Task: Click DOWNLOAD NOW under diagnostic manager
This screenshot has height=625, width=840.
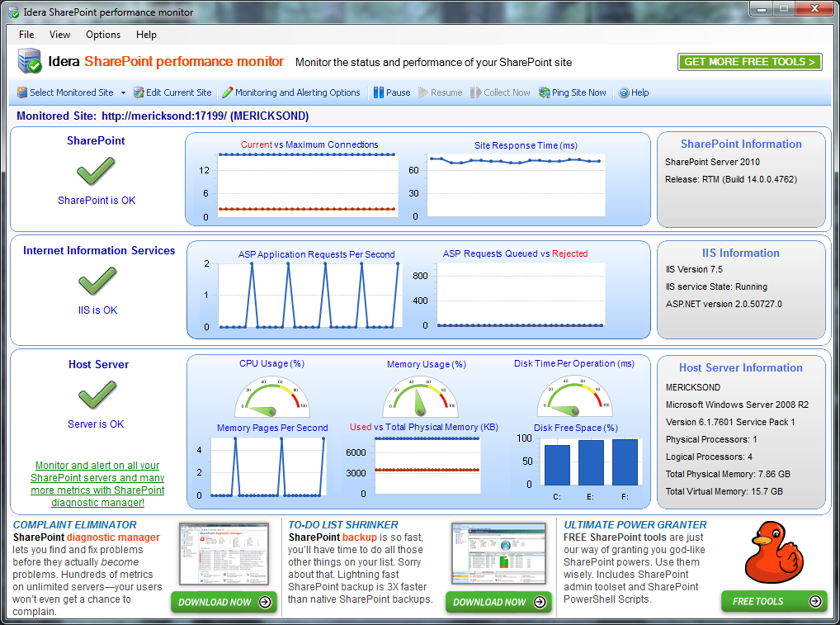Action: pyautogui.click(x=224, y=602)
